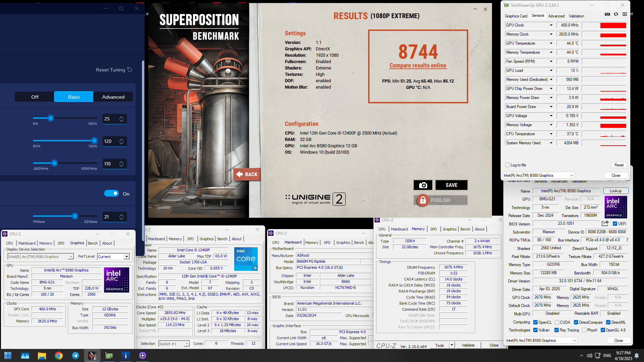The width and height of the screenshot is (644, 362).
Task: Select the Advanced tuning mode tab
Action: tap(113, 97)
